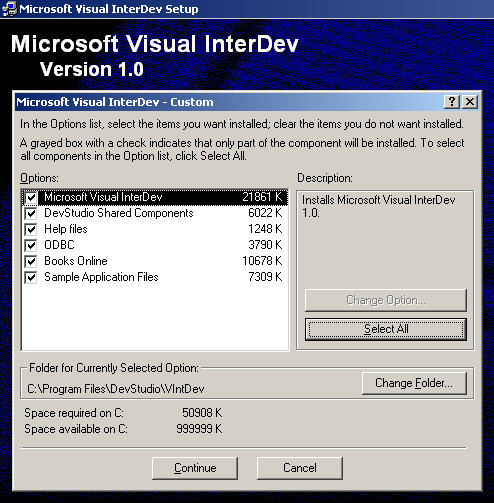Viewport: 494px width, 503px height.
Task: Select the Books Online list row
Action: point(155,261)
